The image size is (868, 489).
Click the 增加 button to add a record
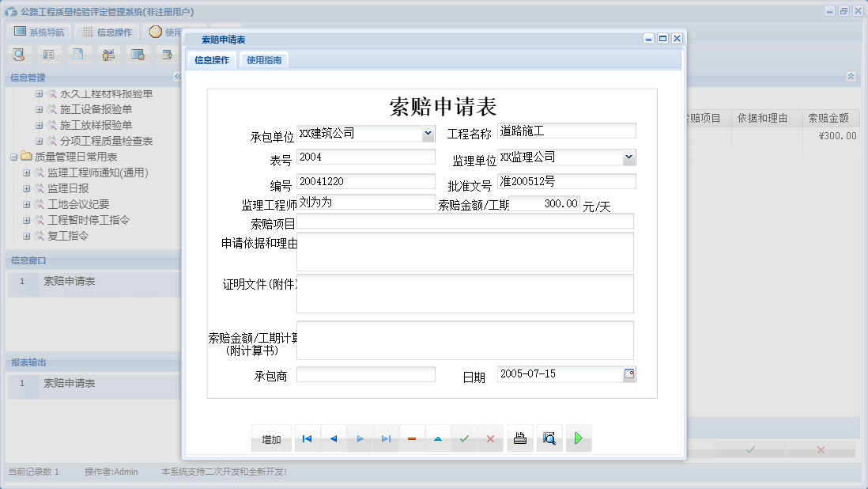271,438
